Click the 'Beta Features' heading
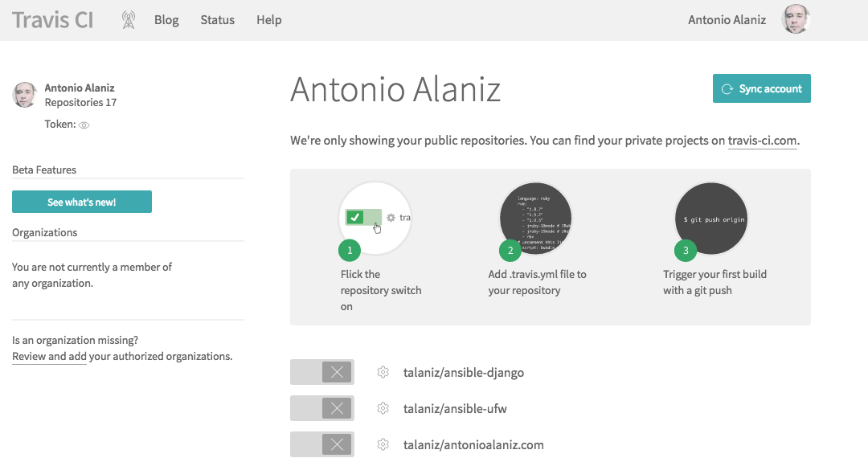This screenshot has height=462, width=868. (x=44, y=170)
